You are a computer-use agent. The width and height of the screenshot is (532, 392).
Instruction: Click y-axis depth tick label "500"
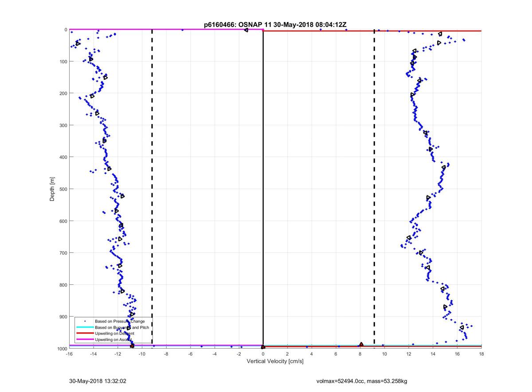63,189
